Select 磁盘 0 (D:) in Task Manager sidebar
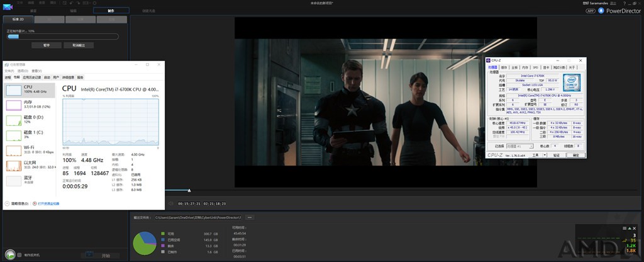 (x=29, y=120)
